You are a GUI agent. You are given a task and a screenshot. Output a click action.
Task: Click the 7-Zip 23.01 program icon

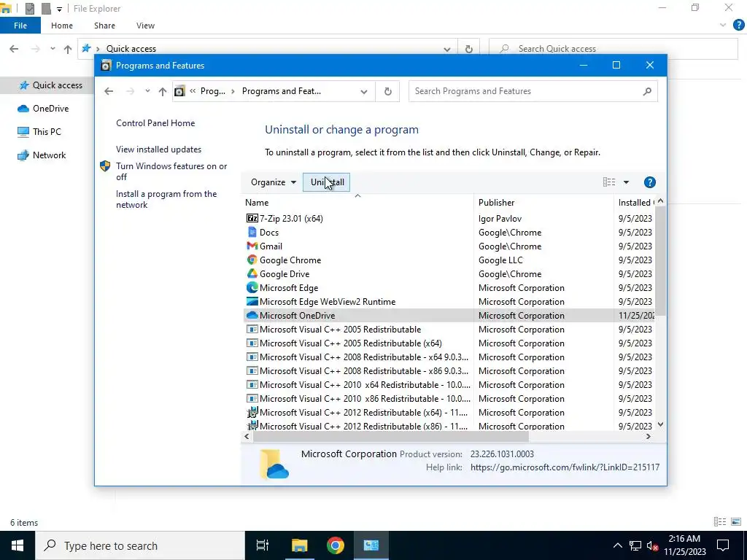click(x=252, y=218)
